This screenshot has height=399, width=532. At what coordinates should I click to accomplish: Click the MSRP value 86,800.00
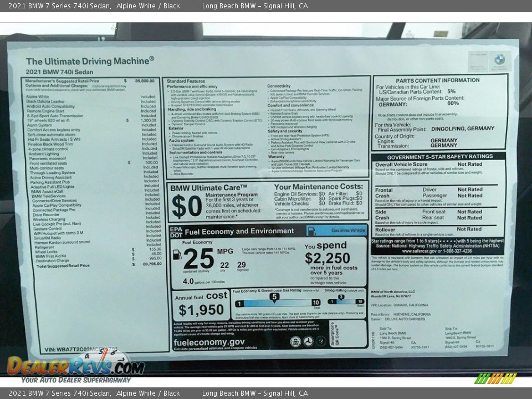145,81
